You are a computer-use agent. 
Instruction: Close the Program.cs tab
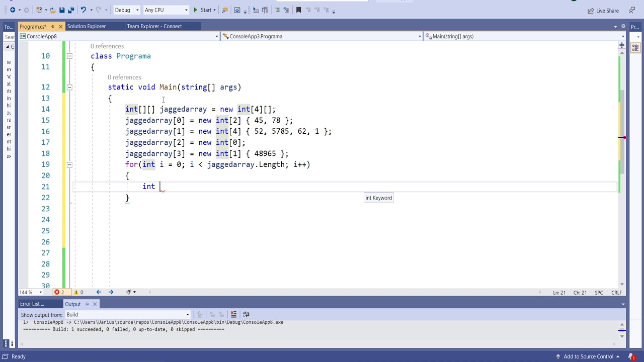tap(60, 26)
